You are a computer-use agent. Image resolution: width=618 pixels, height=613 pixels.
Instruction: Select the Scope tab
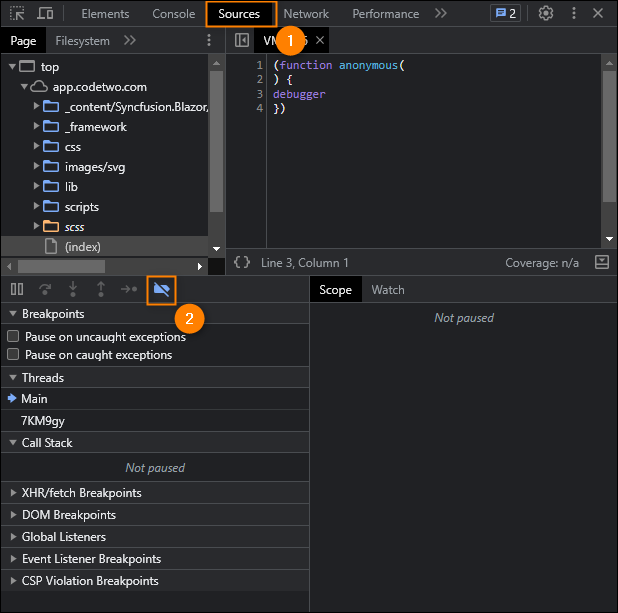[x=335, y=290]
